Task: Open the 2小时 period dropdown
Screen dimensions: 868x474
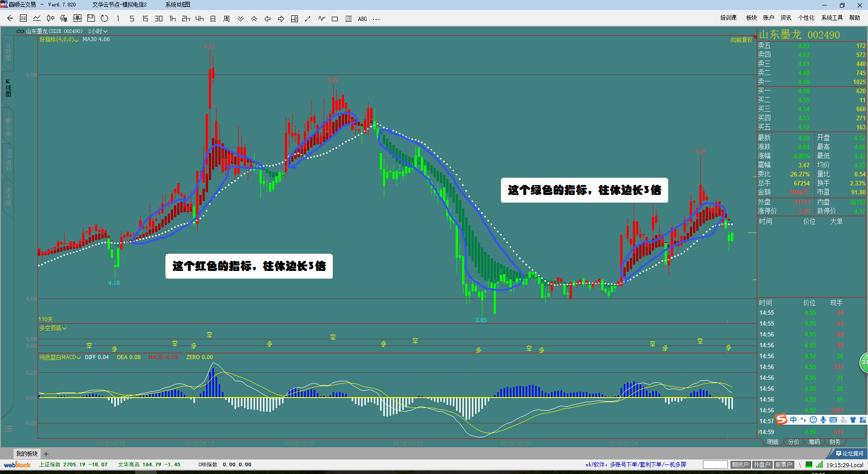Action: [98, 31]
